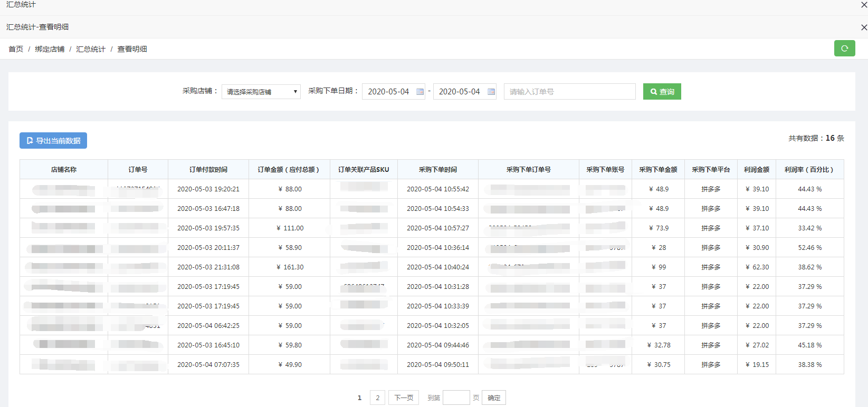Focus the end date input field
The image size is (868, 407).
[x=465, y=92]
